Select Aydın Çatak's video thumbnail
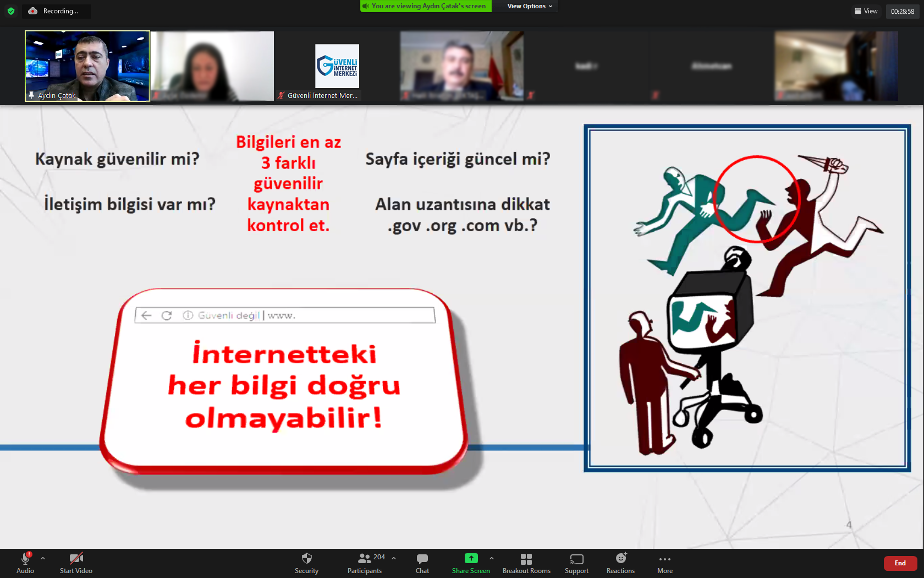Screen dimensions: 924x578 click(x=87, y=66)
